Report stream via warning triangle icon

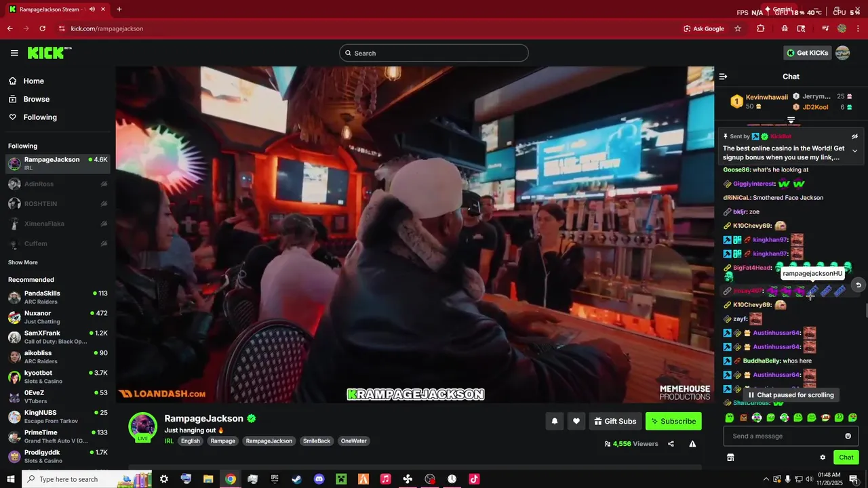point(692,444)
